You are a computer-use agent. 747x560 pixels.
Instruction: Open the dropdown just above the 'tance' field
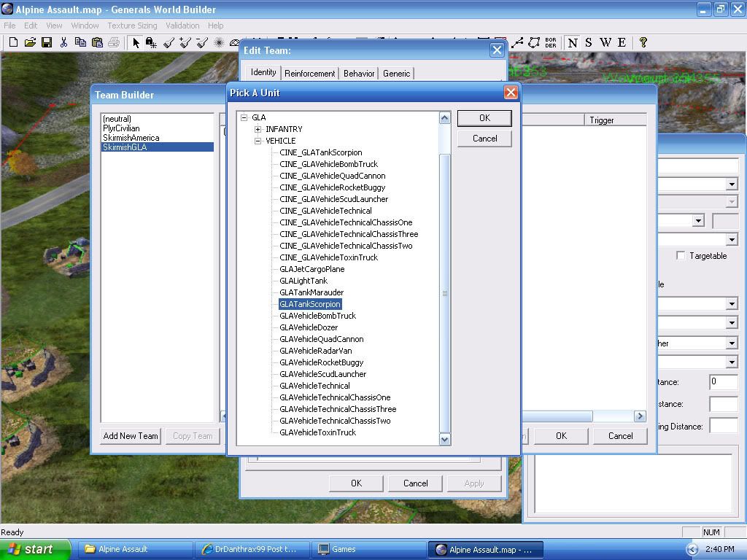coord(732,362)
